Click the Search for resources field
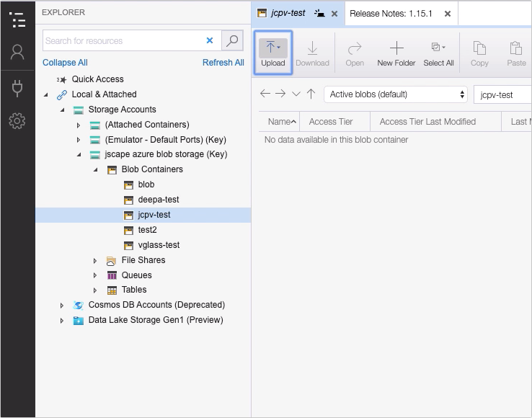 click(x=123, y=41)
